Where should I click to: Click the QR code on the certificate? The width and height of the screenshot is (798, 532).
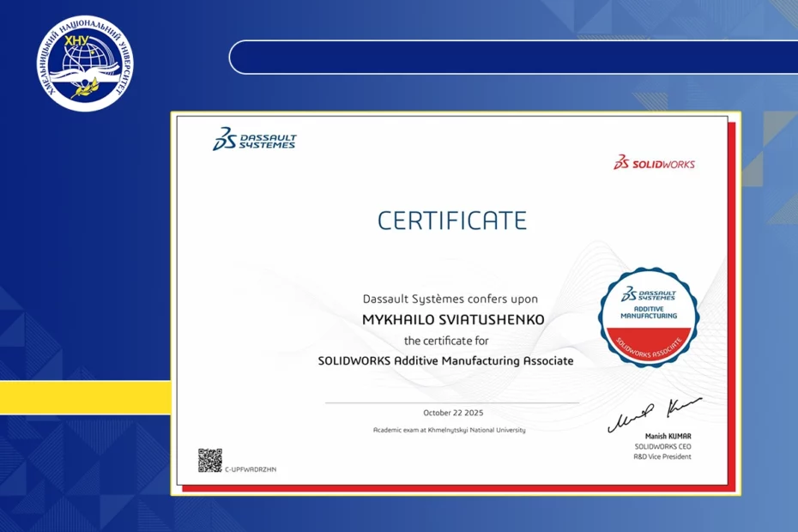point(210,460)
